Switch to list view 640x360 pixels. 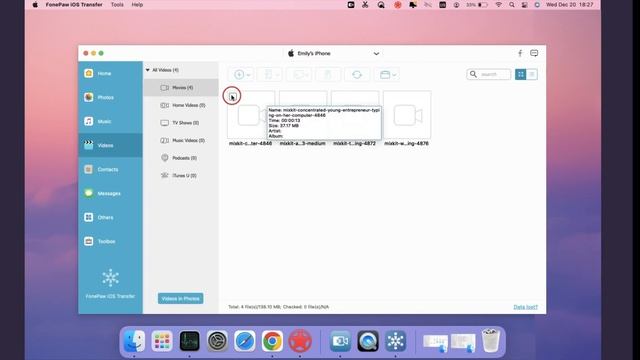pyautogui.click(x=532, y=74)
